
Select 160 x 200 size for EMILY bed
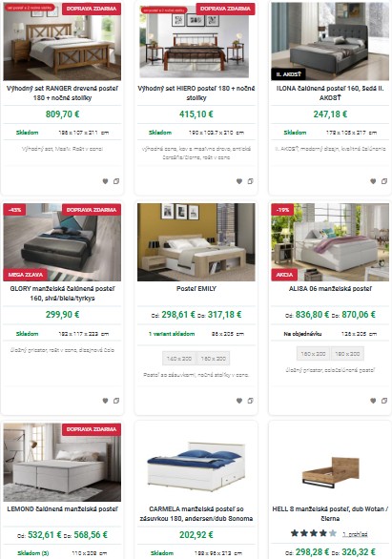click(x=213, y=359)
